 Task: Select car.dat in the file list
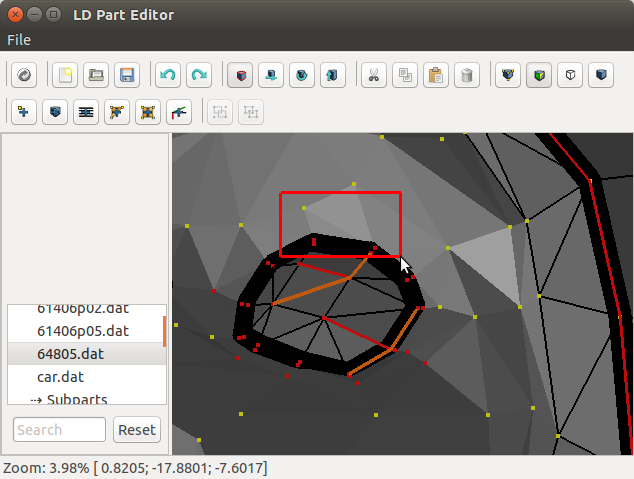click(60, 377)
